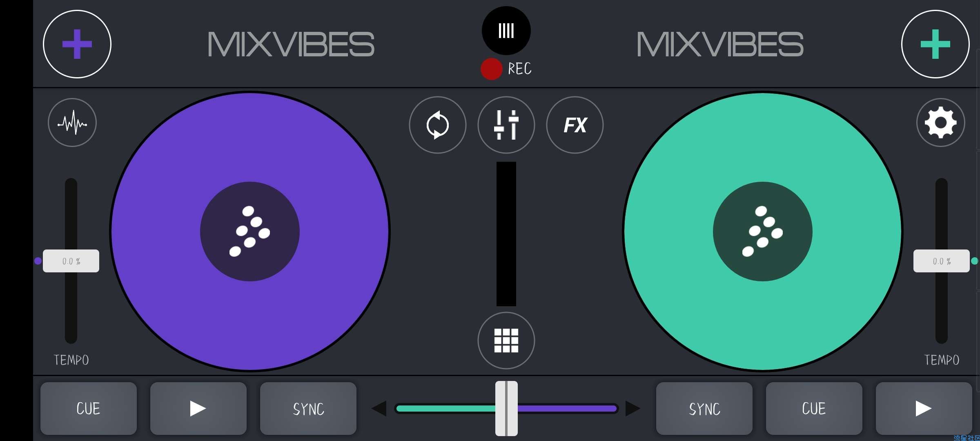The height and width of the screenshot is (441, 980).
Task: Toggle SYNC on the left deck
Action: click(x=308, y=408)
